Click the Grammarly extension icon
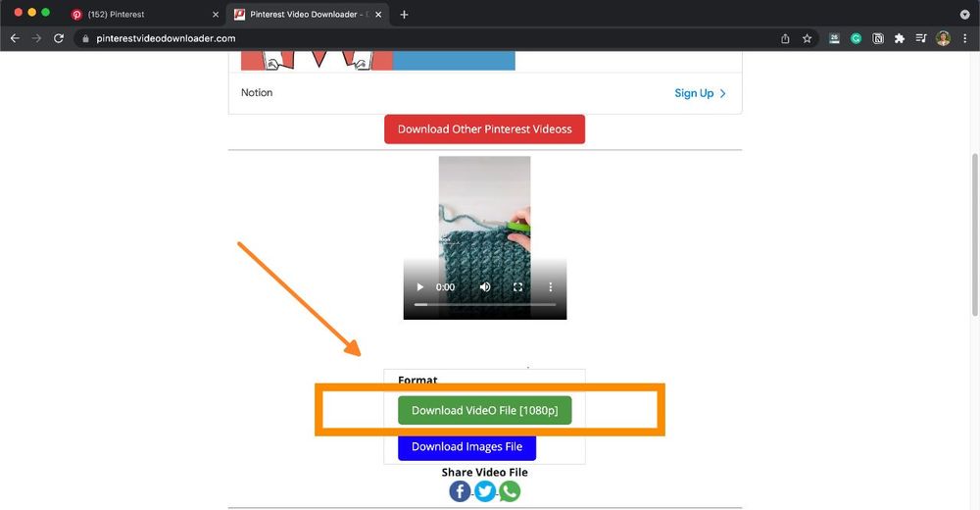Screen dimensions: 980x510 (x=856, y=39)
